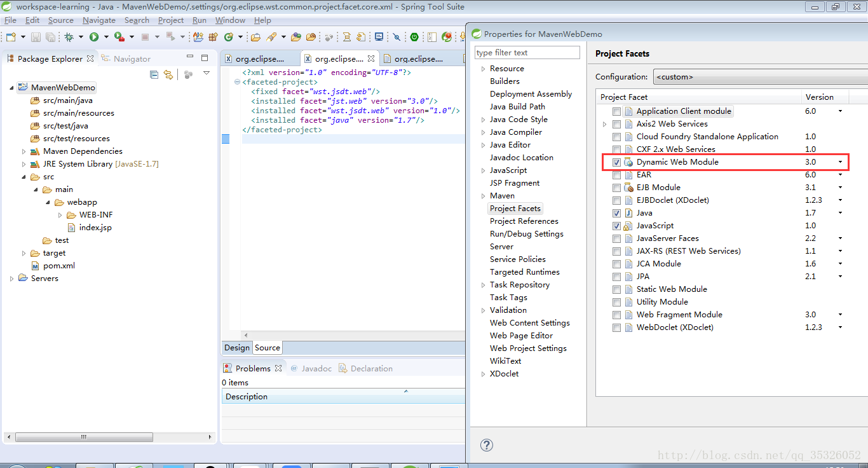Click the green power Boot Dashboard icon

click(x=414, y=37)
